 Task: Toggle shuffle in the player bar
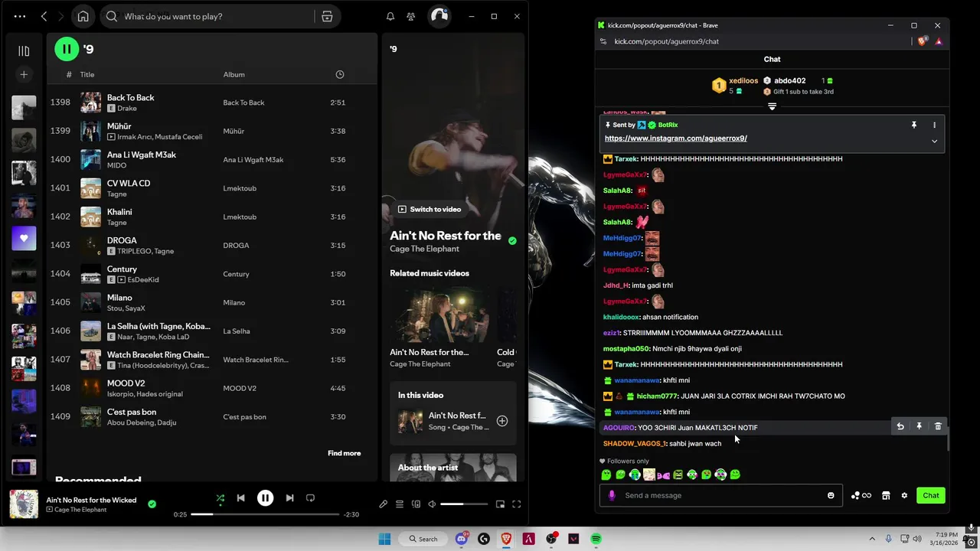coord(220,497)
